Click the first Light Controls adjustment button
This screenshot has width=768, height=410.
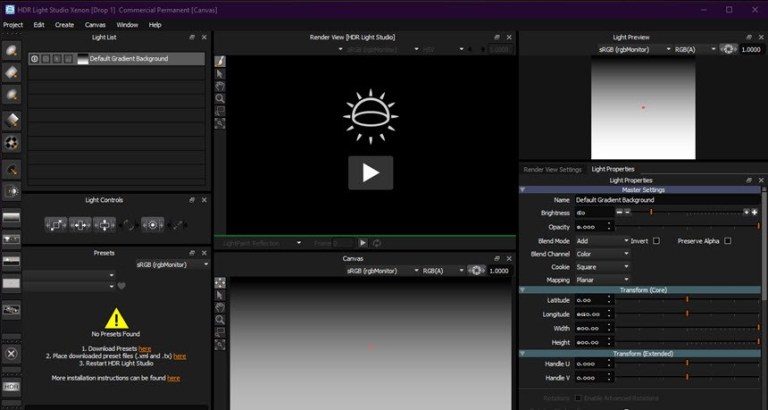pyautogui.click(x=55, y=225)
